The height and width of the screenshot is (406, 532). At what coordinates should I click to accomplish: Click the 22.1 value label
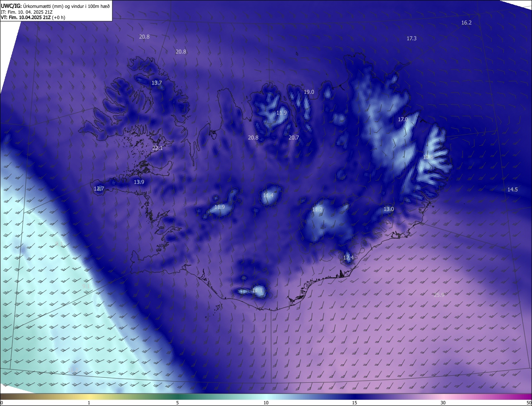(x=158, y=148)
